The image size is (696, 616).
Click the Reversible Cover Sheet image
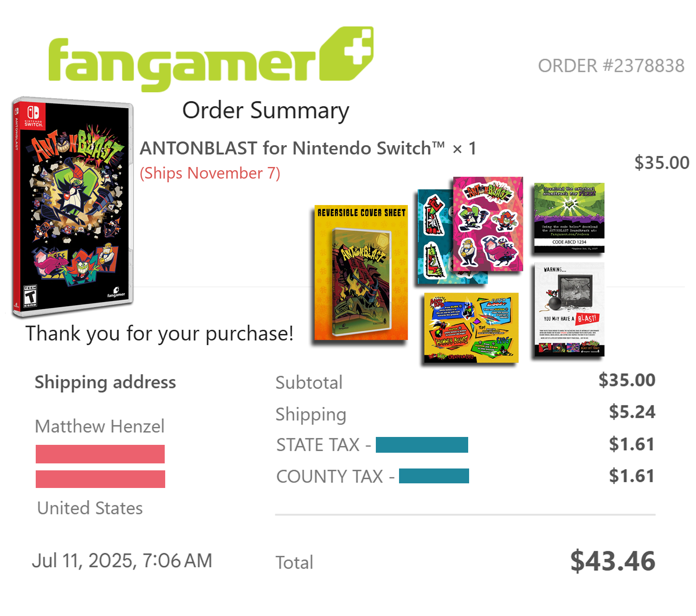361,273
